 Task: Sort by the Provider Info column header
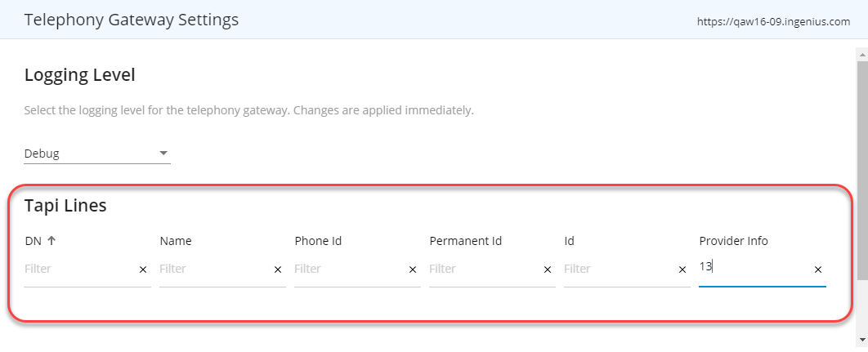(x=733, y=241)
